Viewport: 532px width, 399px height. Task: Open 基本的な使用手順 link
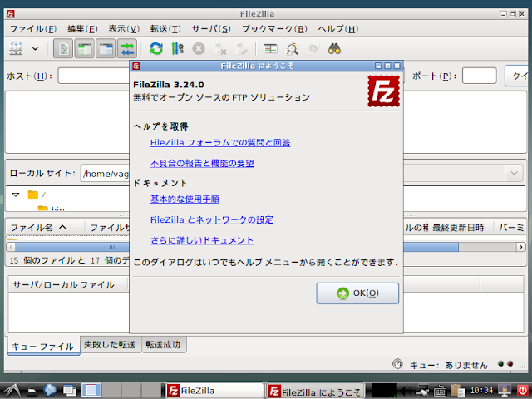click(185, 199)
